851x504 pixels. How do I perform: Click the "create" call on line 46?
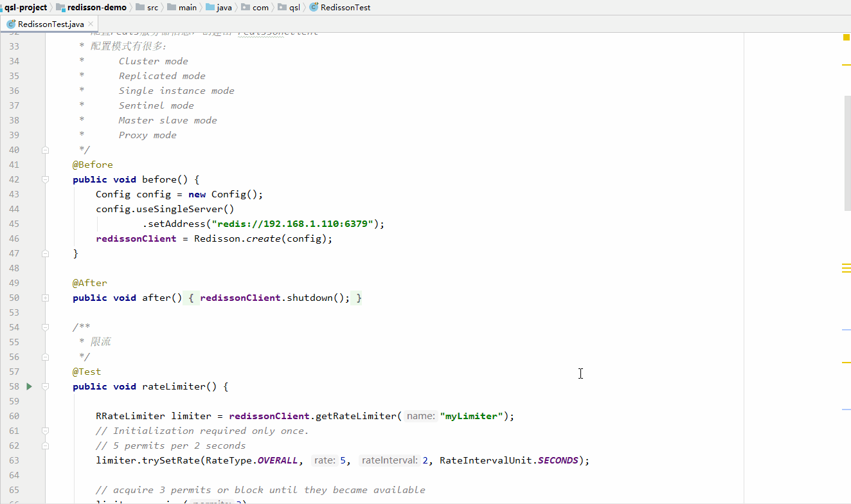pos(264,239)
